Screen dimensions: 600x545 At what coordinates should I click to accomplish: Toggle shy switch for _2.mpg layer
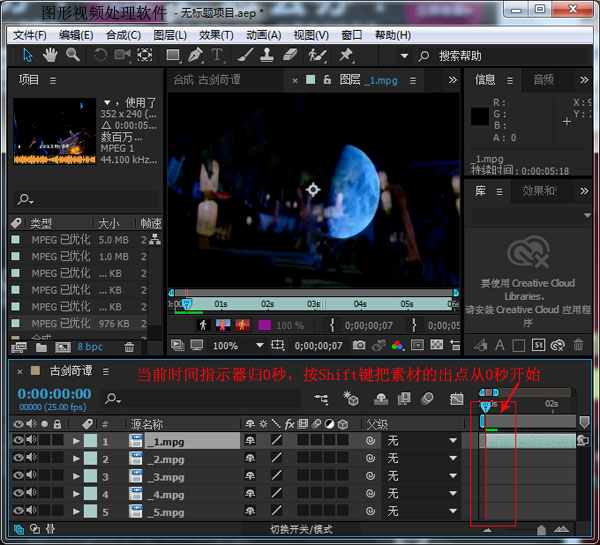pyautogui.click(x=250, y=458)
